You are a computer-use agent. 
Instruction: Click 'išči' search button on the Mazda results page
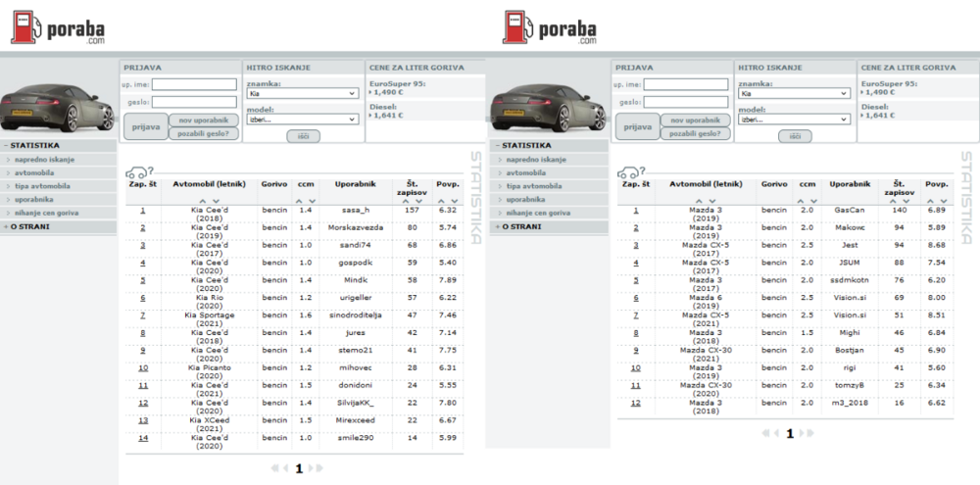coord(795,136)
